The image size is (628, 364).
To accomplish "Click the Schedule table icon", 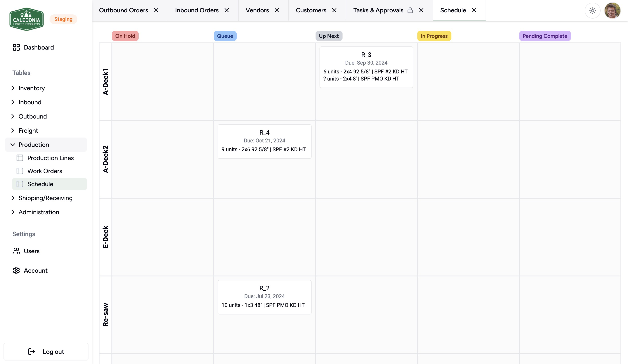I will 20,184.
